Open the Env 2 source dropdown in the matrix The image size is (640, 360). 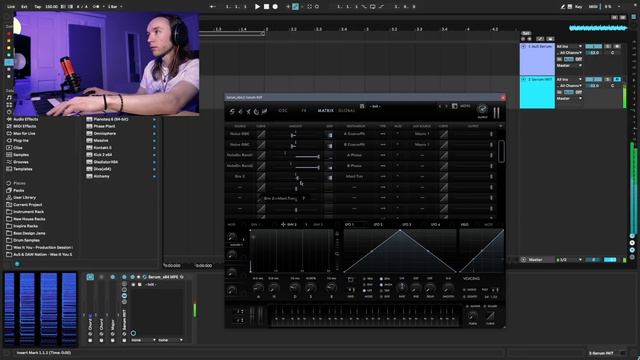[240, 176]
